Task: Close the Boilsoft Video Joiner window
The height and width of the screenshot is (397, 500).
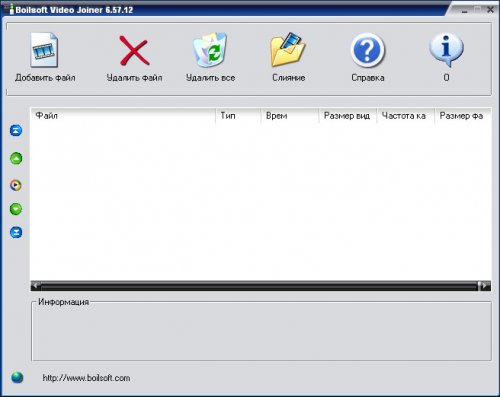Action: (490, 10)
